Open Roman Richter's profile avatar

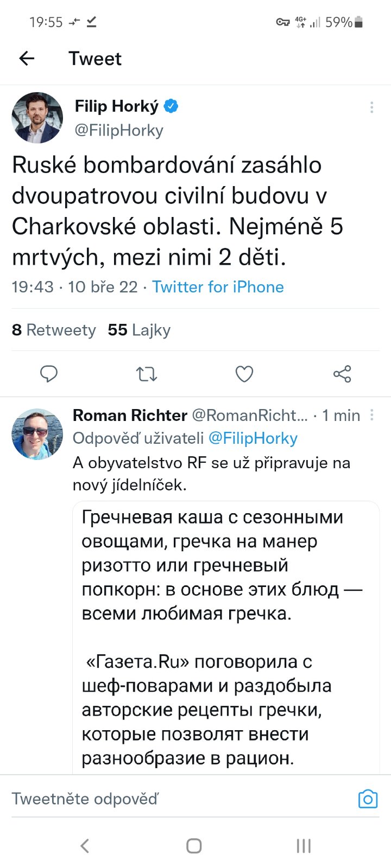[37, 434]
